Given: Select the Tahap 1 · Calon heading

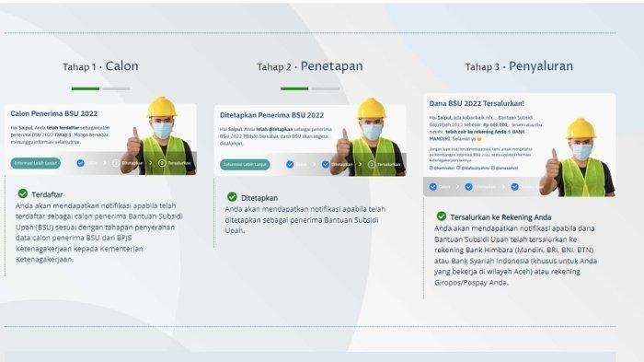Looking at the screenshot, I should click(100, 66).
